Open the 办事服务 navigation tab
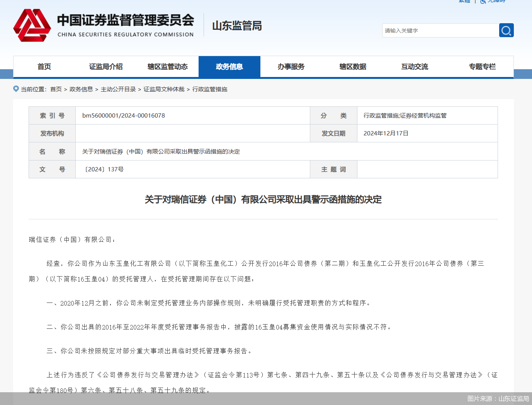The image size is (532, 405). pyautogui.click(x=291, y=67)
